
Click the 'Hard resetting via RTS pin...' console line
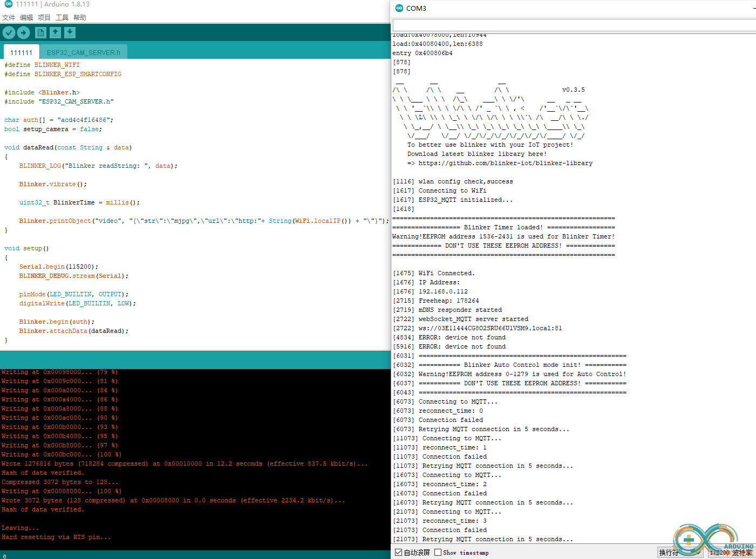pos(56,537)
